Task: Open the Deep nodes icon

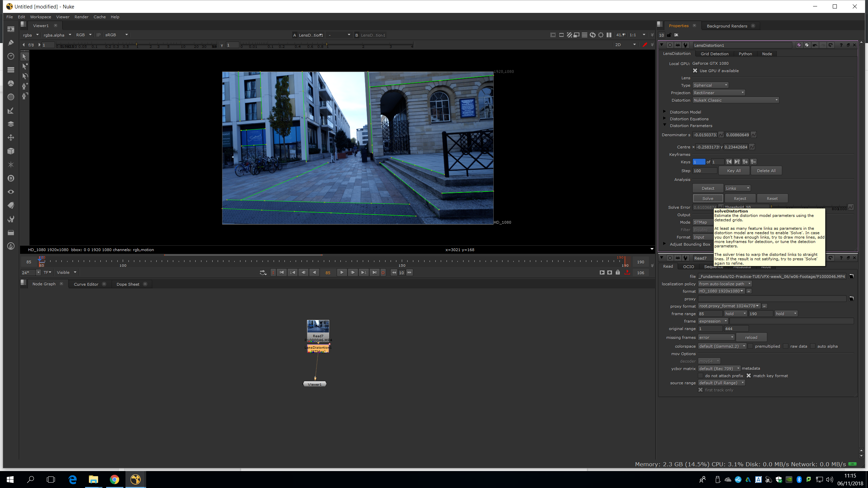Action: click(11, 178)
